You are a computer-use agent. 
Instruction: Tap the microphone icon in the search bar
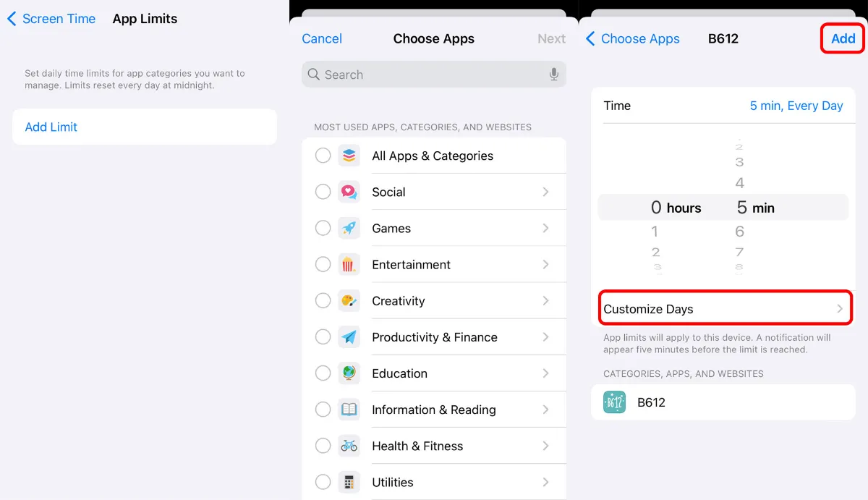tap(553, 74)
